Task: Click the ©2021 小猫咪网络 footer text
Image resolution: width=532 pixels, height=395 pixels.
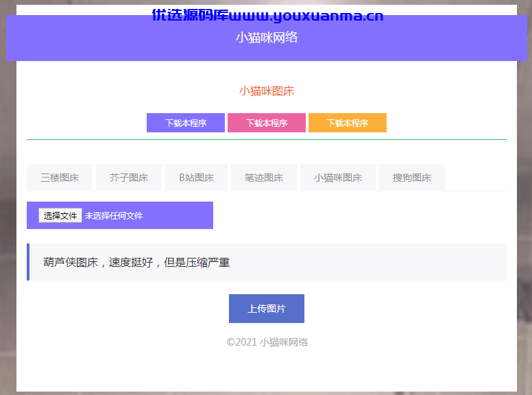Action: (267, 342)
